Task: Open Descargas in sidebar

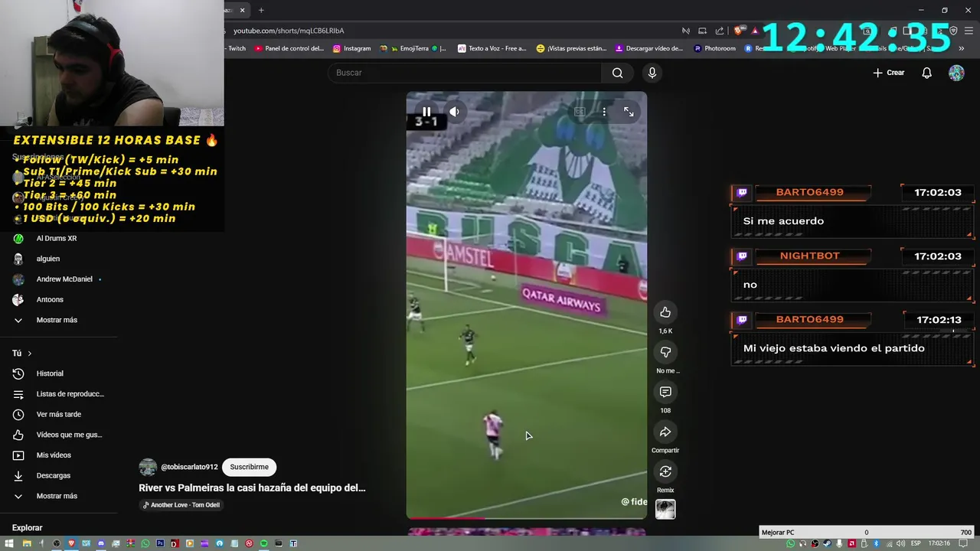Action: point(53,475)
